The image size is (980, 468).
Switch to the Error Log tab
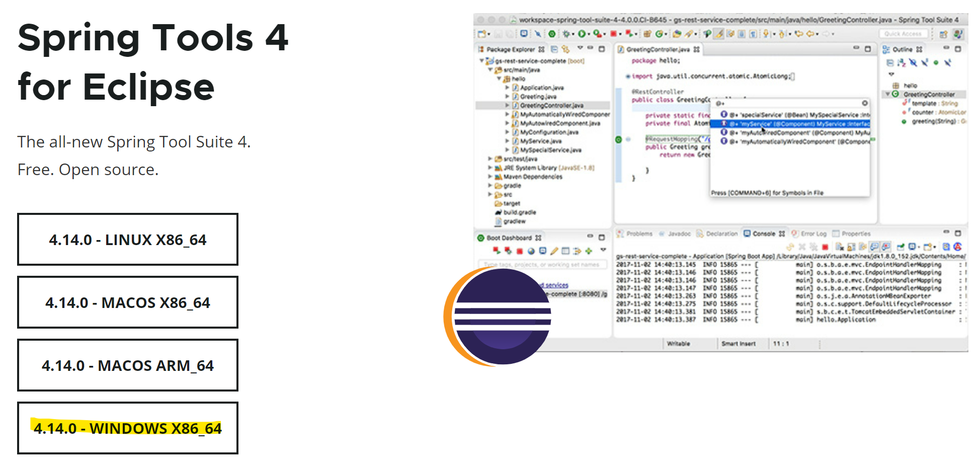click(x=809, y=233)
